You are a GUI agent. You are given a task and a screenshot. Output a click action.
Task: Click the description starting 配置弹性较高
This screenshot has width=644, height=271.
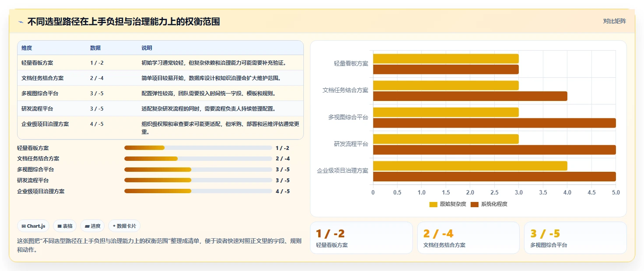tap(208, 94)
